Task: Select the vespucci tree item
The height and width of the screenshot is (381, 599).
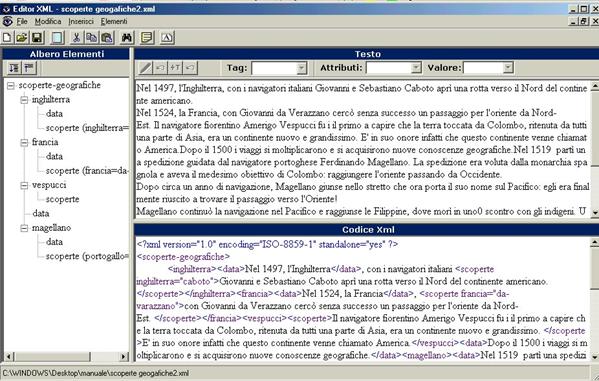Action: click(x=49, y=185)
